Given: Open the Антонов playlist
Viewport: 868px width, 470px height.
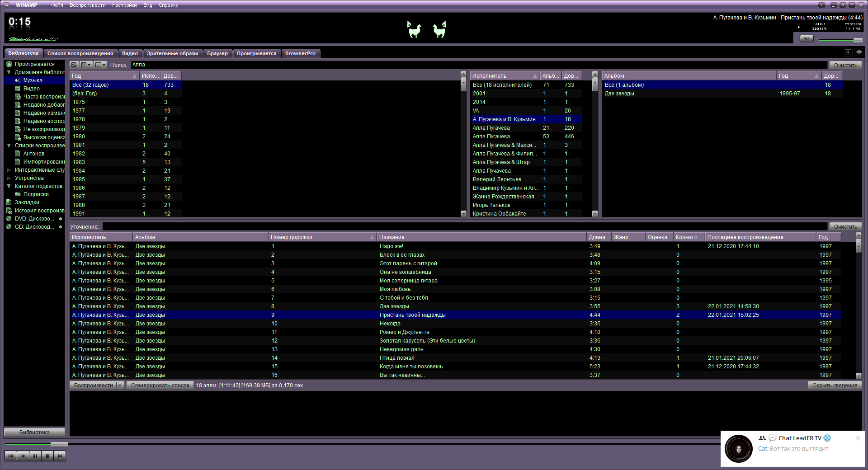Looking at the screenshot, I should (33, 154).
